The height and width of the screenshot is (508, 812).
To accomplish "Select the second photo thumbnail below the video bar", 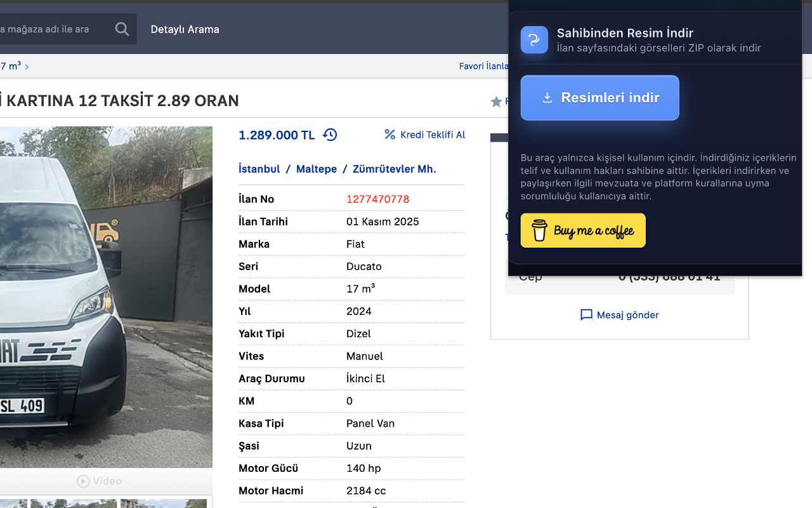I will point(74,504).
